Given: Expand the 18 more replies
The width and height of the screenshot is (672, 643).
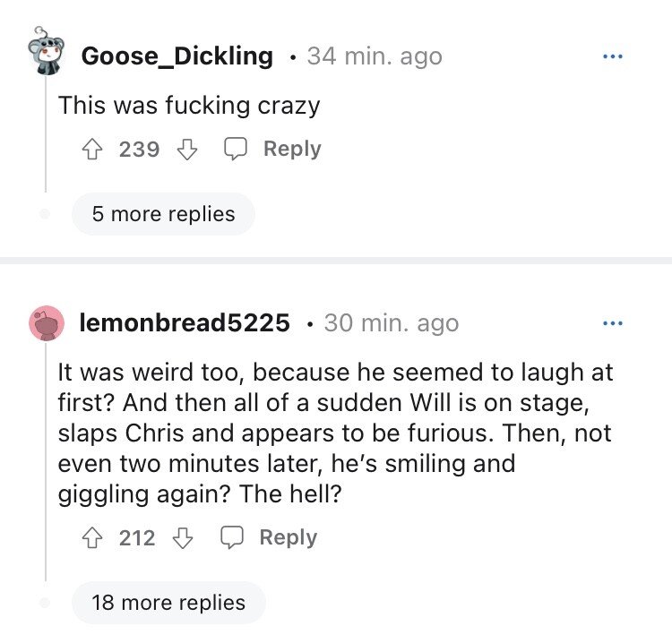Looking at the screenshot, I should pos(168,603).
